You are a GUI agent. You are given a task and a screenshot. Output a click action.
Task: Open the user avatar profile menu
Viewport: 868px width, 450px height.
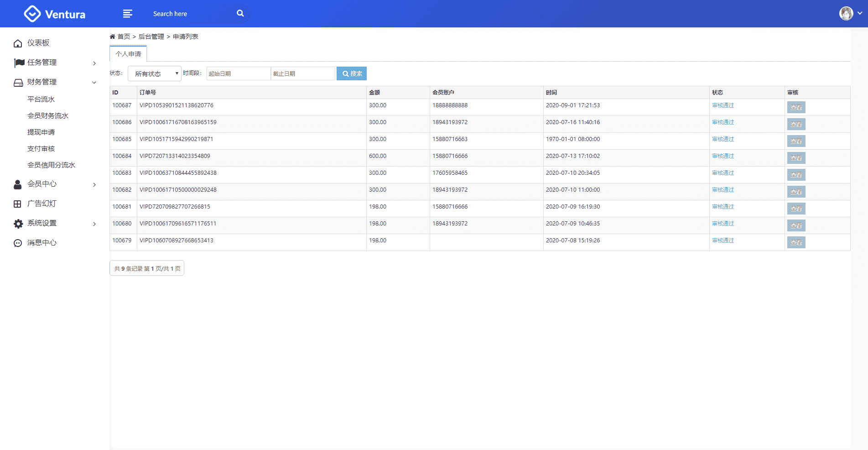[x=846, y=14]
